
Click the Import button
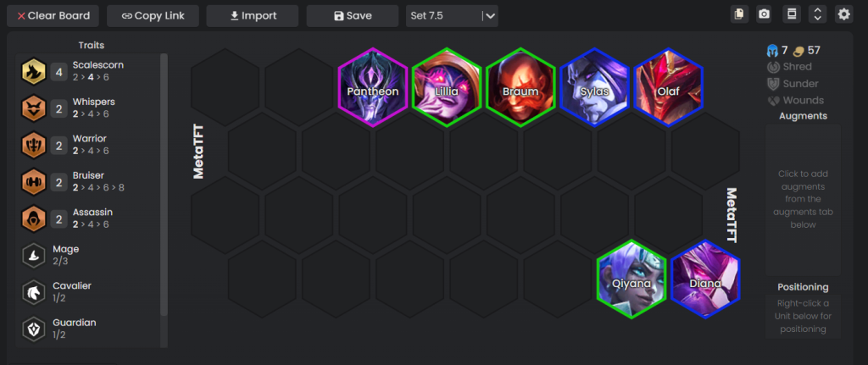click(x=253, y=16)
